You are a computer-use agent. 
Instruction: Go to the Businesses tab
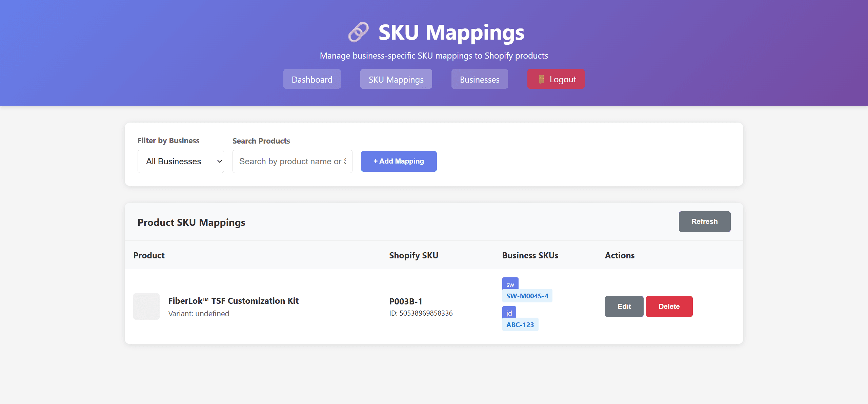tap(479, 79)
